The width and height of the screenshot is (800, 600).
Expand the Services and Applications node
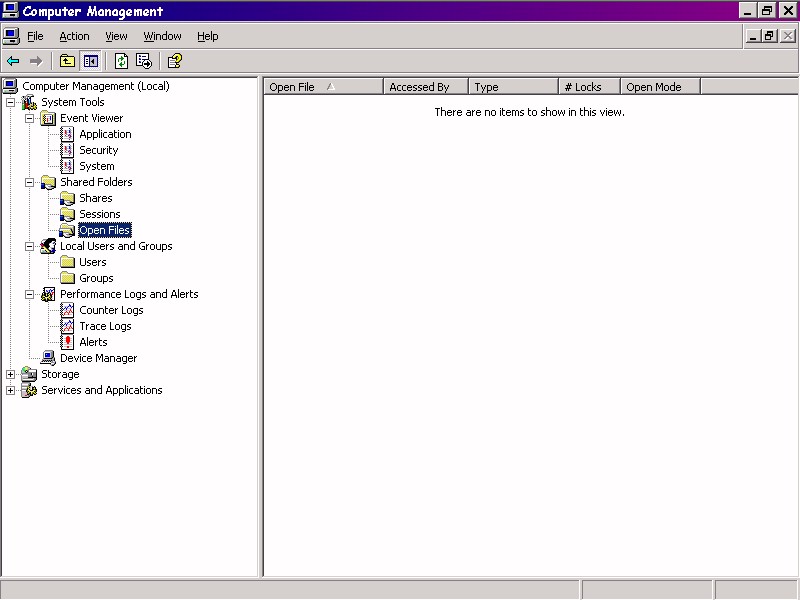pos(10,390)
